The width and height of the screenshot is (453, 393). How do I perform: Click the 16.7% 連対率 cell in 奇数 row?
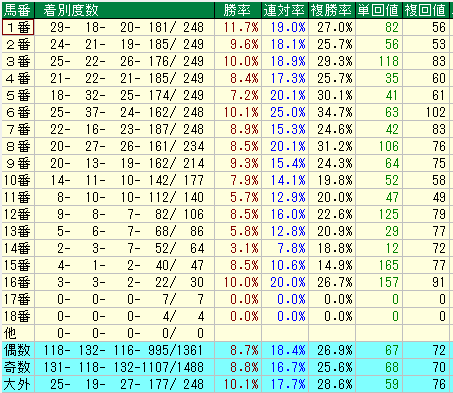coord(285,367)
